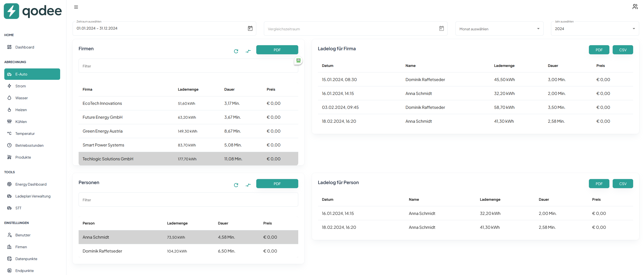Refresh the Firmen table
The image size is (644, 275).
click(x=236, y=51)
